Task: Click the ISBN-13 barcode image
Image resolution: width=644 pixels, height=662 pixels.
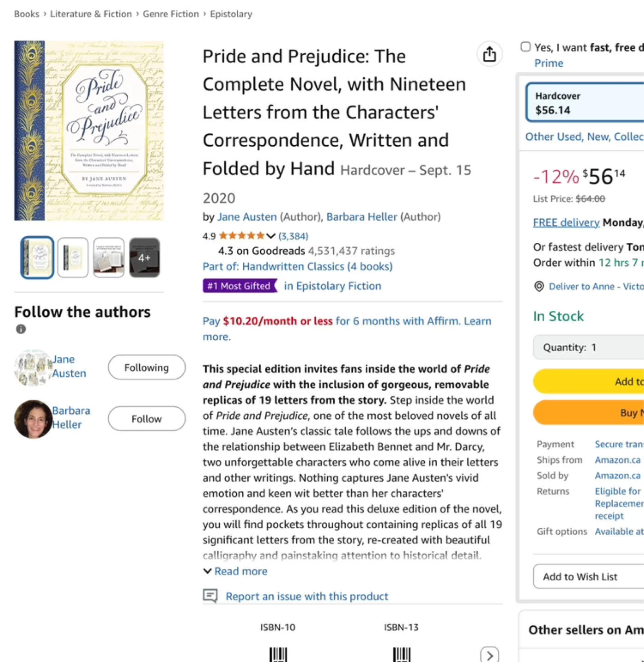Action: coord(401,655)
